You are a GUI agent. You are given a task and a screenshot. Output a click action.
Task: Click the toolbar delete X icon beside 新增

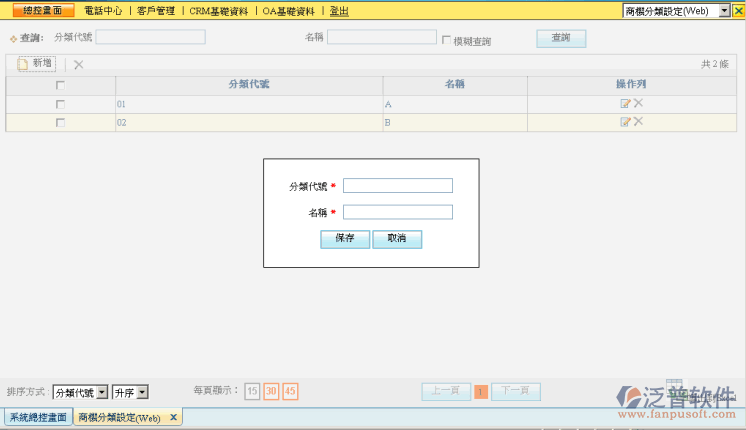[x=78, y=64]
